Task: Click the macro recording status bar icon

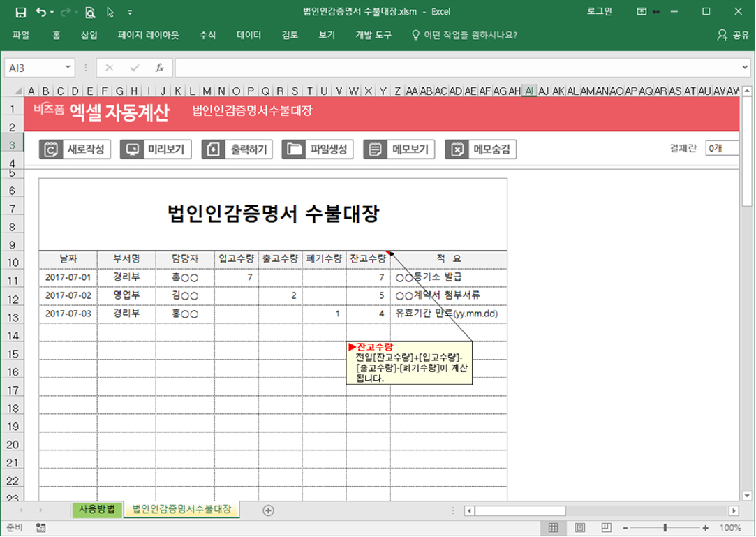Action: point(40,528)
